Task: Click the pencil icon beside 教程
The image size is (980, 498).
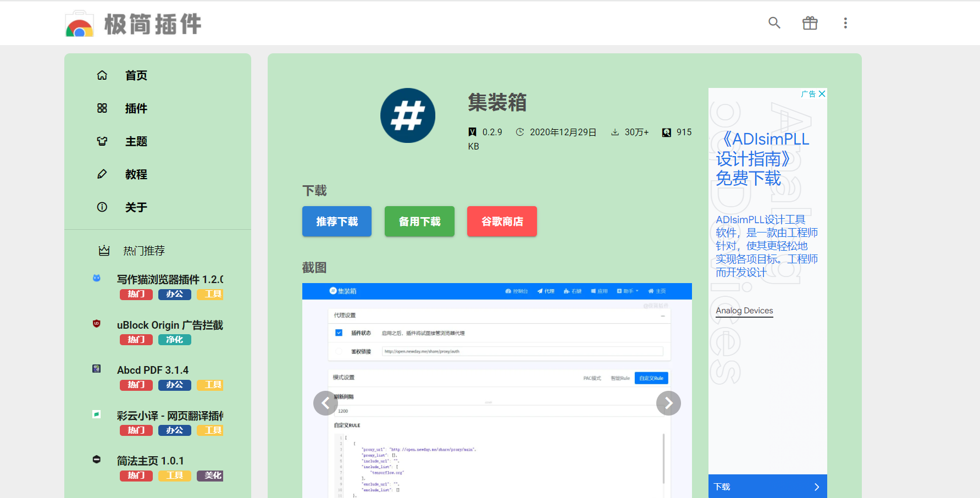Action: click(102, 174)
